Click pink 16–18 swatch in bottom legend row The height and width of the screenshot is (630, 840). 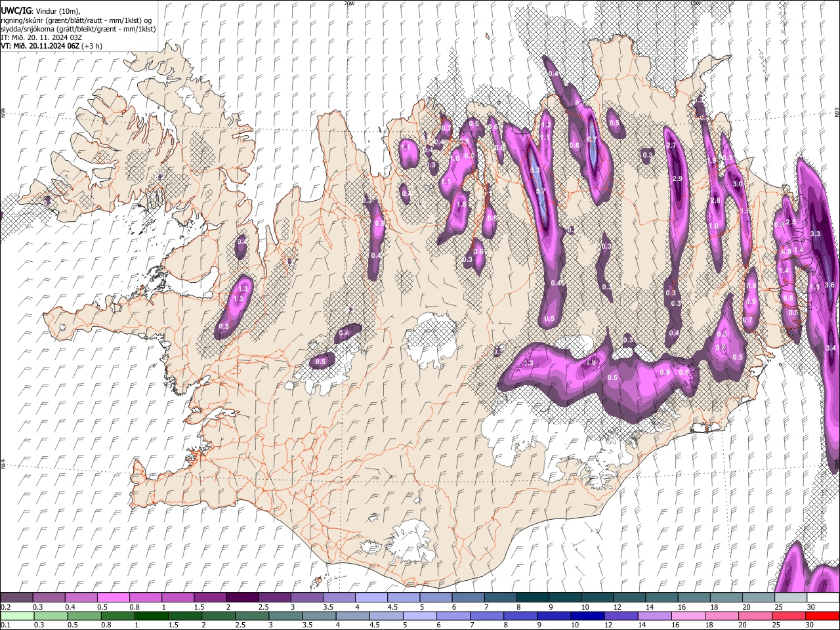tap(688, 616)
